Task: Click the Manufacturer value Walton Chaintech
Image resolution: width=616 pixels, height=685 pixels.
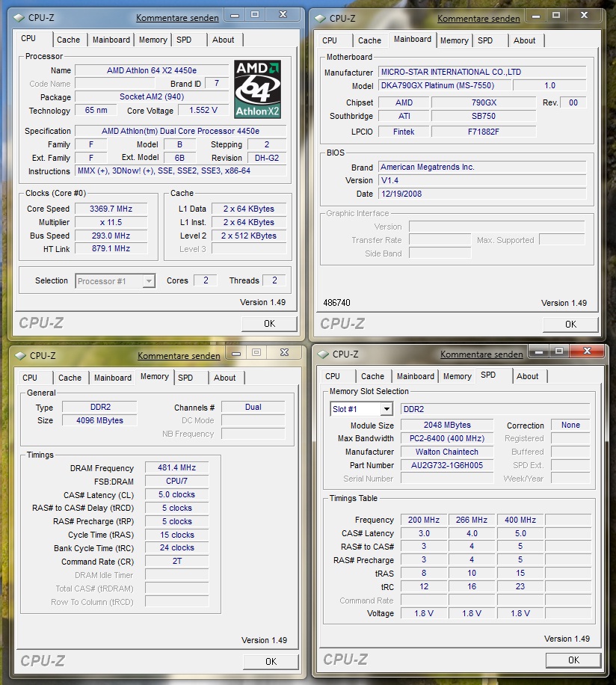Action: [447, 452]
